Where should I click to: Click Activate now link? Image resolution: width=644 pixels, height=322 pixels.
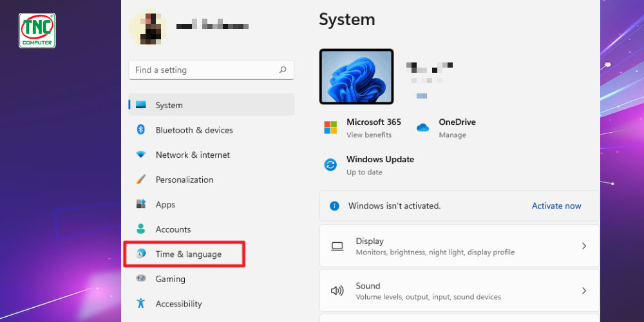tap(556, 206)
